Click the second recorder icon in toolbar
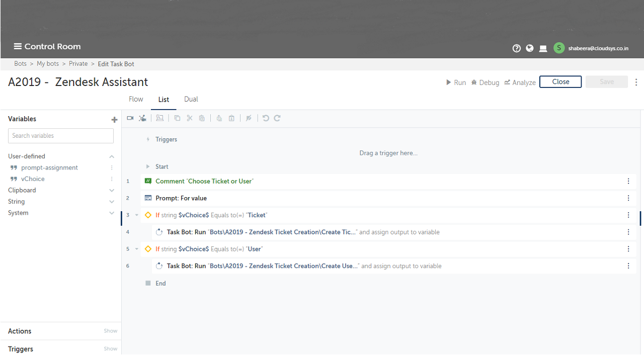Image resolution: width=644 pixels, height=362 pixels. 142,118
